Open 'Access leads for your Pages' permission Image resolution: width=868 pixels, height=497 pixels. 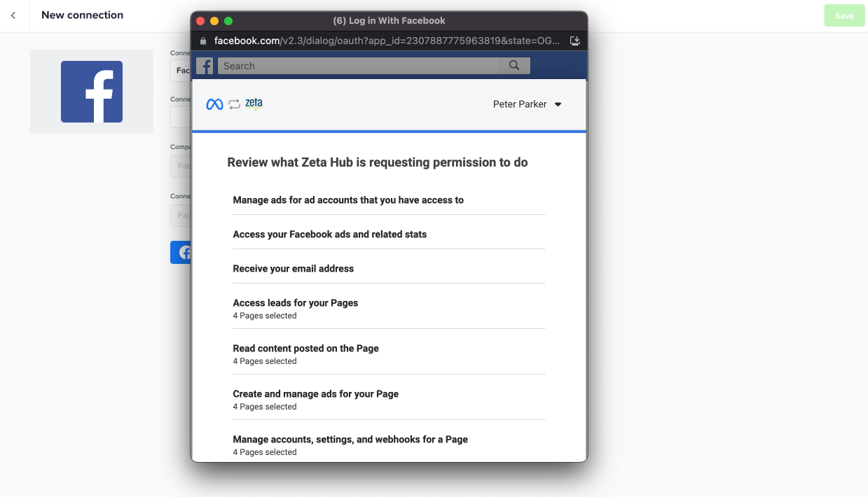click(x=295, y=303)
